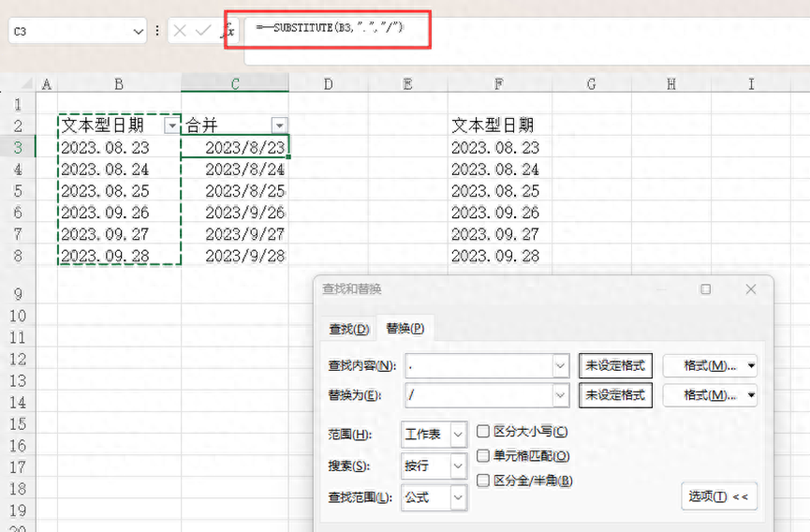Cancel formula entry with the X icon
The width and height of the screenshot is (810, 532).
point(180,31)
